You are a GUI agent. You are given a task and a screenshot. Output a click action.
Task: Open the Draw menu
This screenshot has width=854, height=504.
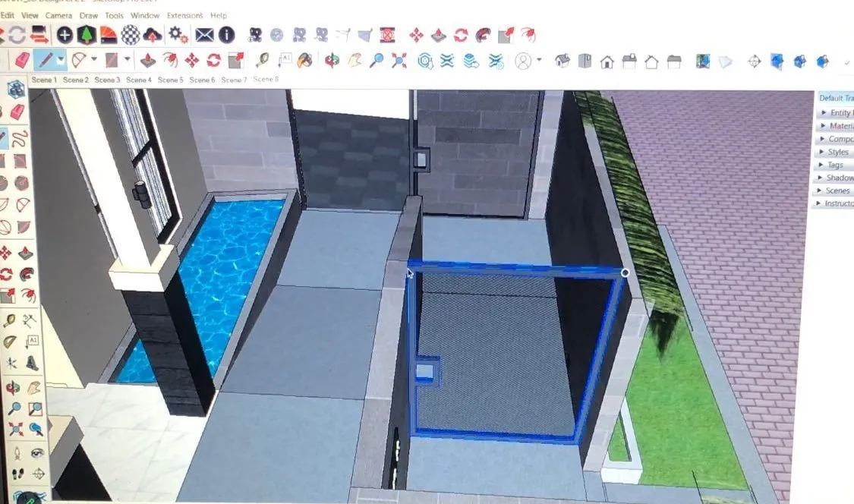(x=88, y=15)
